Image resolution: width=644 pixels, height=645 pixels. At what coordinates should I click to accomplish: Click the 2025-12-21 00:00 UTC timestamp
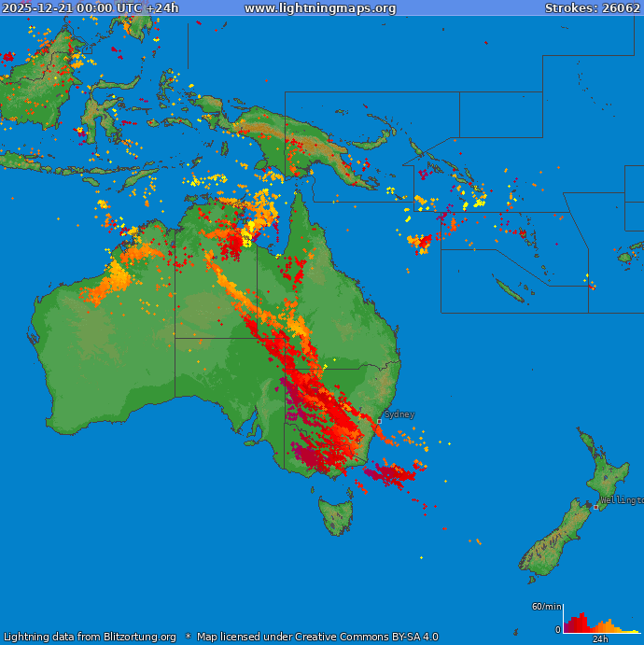[91, 8]
